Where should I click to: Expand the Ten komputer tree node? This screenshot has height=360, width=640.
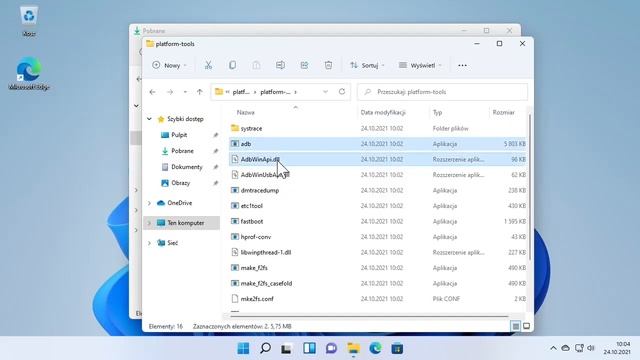[x=149, y=223]
